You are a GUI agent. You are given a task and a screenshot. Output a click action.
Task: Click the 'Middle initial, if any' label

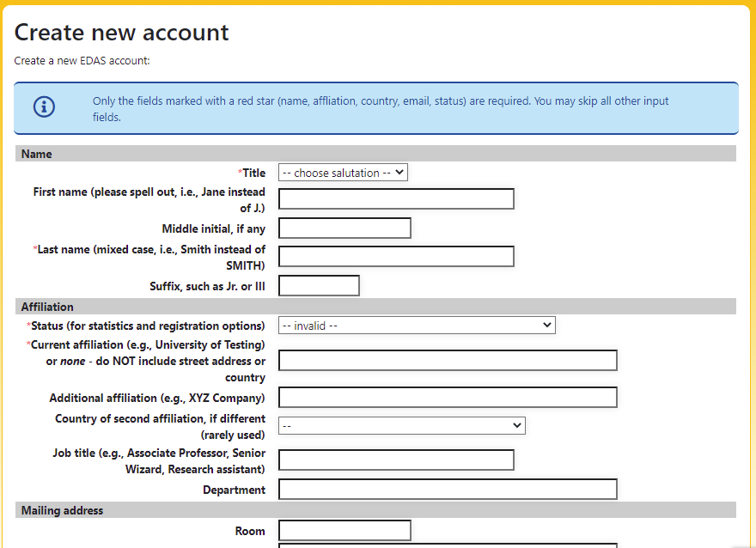(214, 228)
